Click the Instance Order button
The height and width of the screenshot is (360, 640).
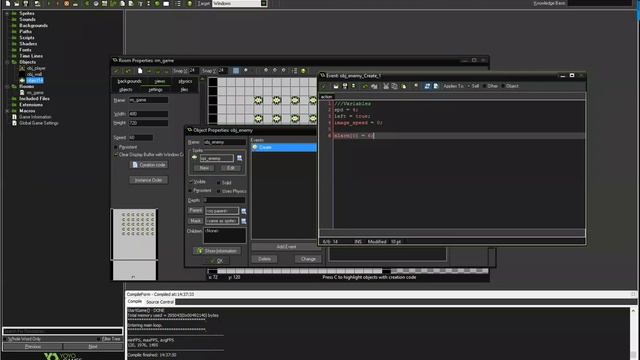click(149, 180)
